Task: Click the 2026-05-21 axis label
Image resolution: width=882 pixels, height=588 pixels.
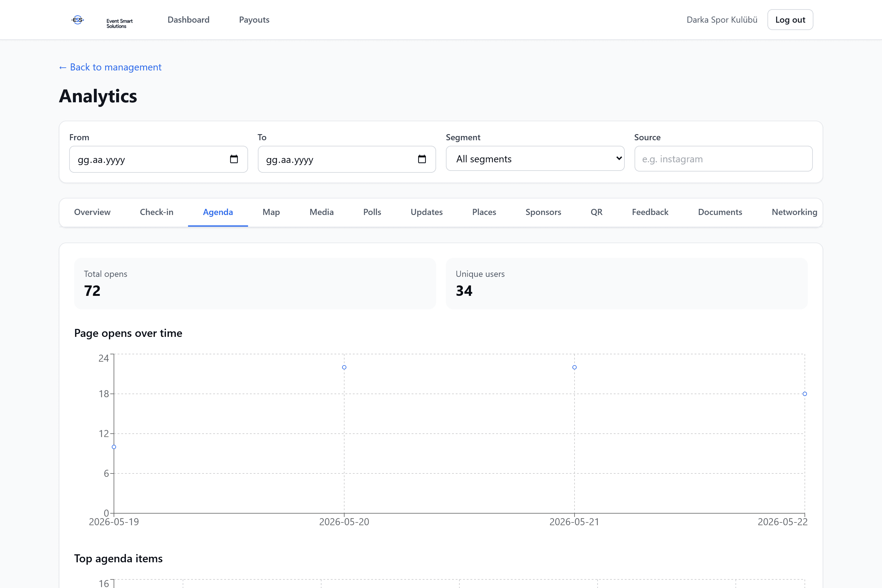Action: click(575, 522)
